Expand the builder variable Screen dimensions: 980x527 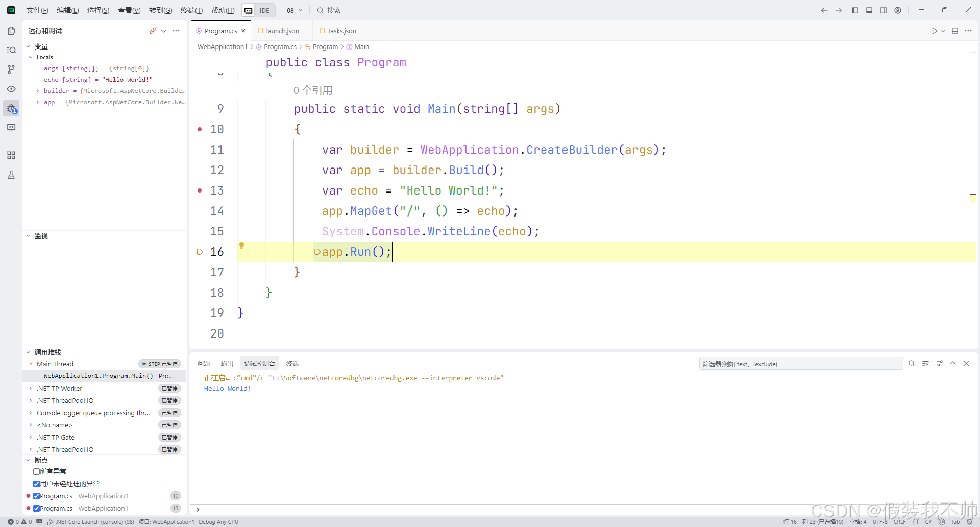(38, 91)
